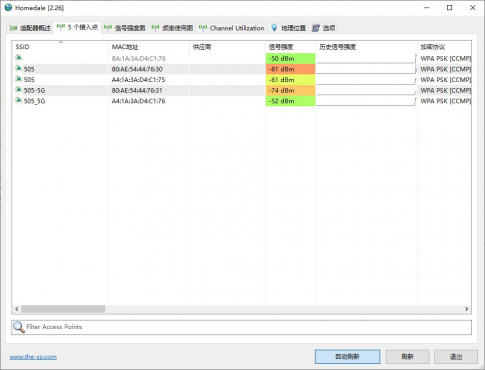485x370 pixels.
Task: Click the signal history graph in the -50 dBm row
Action: tap(366, 59)
